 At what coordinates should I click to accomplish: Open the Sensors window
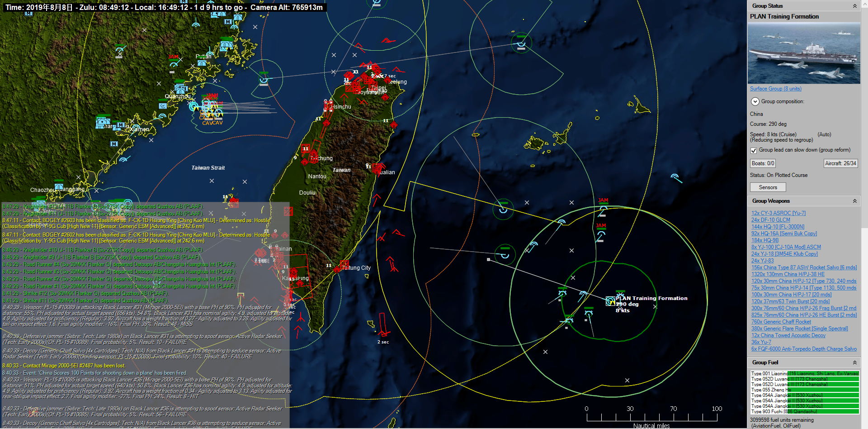coord(768,187)
